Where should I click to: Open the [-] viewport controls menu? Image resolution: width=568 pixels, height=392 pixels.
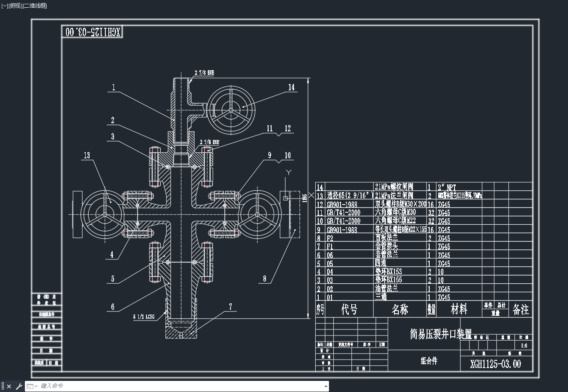tap(5, 6)
